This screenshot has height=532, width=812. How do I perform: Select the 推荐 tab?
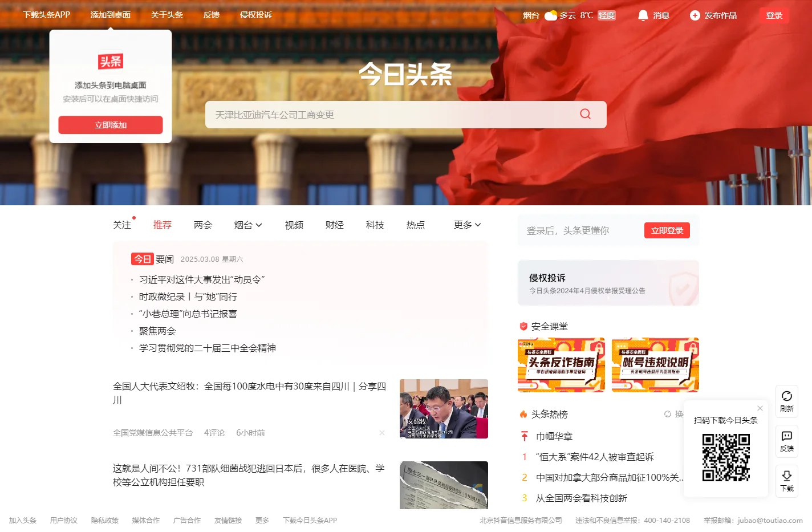coord(163,225)
